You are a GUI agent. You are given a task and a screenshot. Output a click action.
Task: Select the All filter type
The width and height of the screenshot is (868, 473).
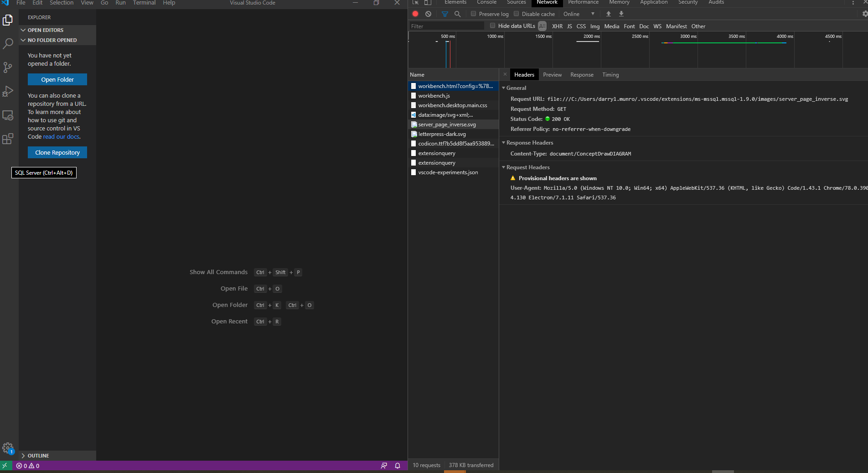point(542,26)
